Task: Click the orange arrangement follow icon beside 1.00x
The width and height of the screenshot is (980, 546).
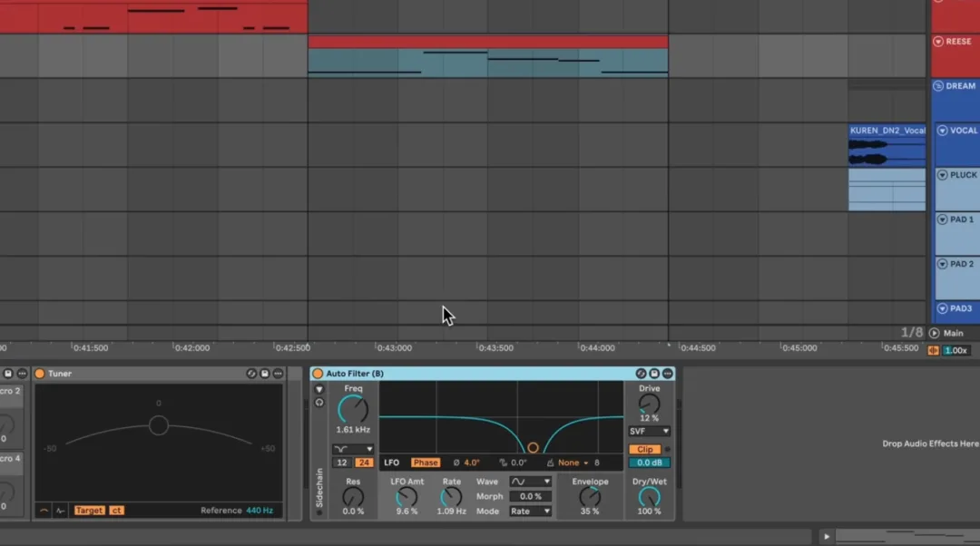Action: coord(933,350)
